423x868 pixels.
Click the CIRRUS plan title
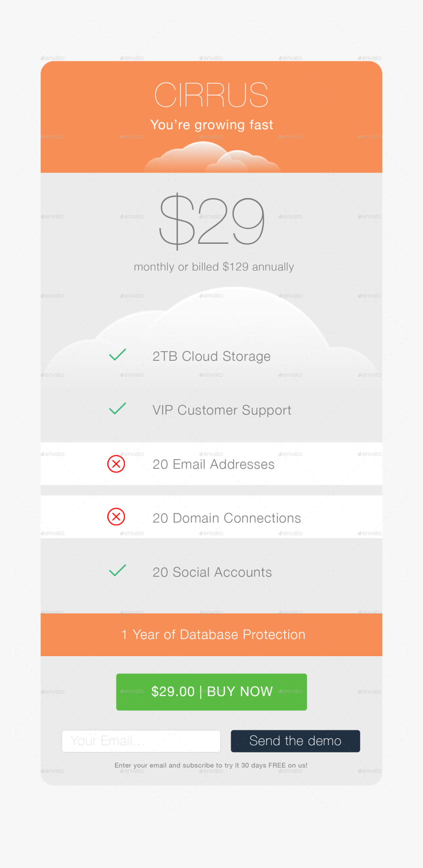tap(211, 95)
